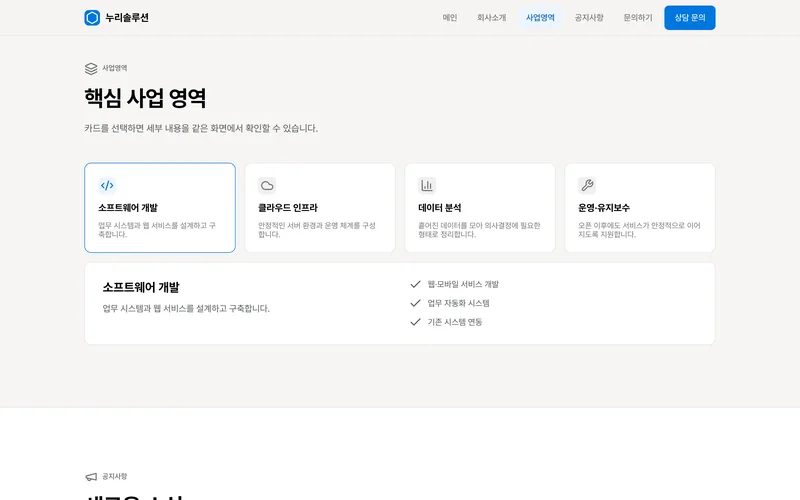800x500 pixels.
Task: Click the checkmark beside 웹·모바일 서비스 개발
Action: (x=415, y=284)
